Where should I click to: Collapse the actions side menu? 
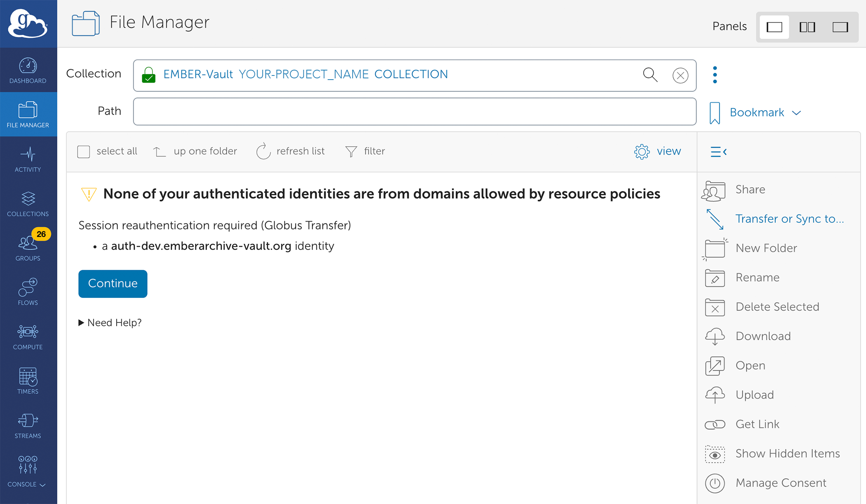(718, 152)
